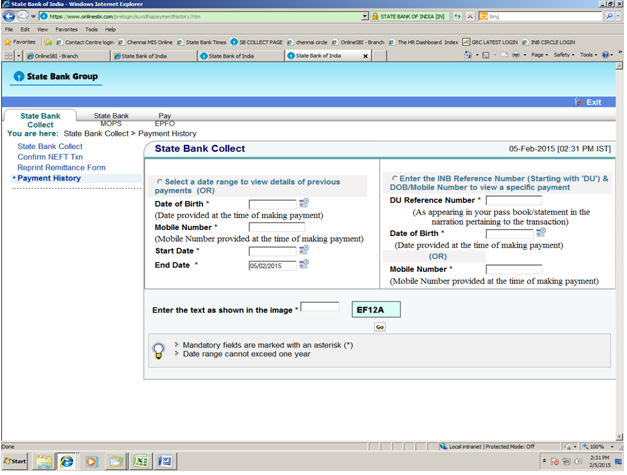Click the Go button

[379, 327]
